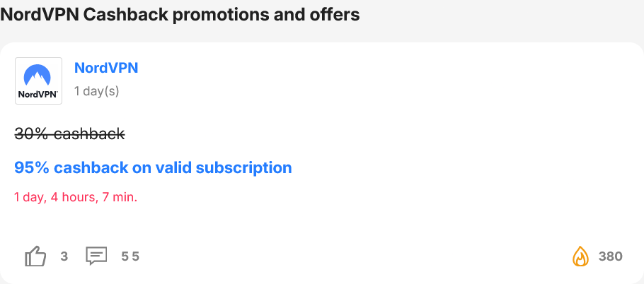644x284 pixels.
Task: Click the NordVPN logo thumbnail
Action: coord(39,81)
